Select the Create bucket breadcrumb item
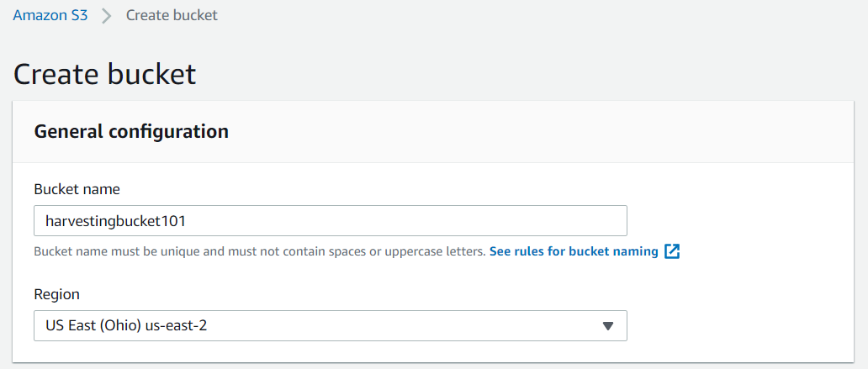This screenshot has height=369, width=868. point(172,15)
